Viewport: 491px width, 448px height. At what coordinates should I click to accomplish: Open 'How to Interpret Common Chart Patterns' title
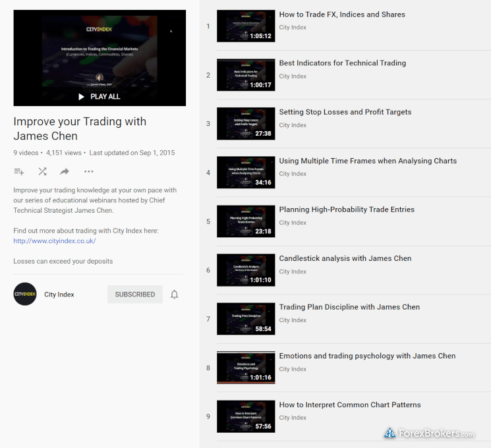coord(350,405)
